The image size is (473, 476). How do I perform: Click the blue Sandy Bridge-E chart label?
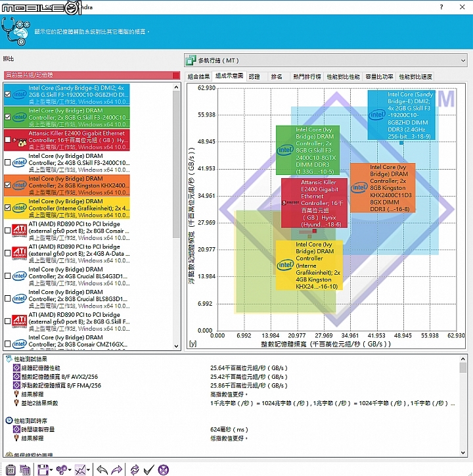pyautogui.click(x=401, y=115)
